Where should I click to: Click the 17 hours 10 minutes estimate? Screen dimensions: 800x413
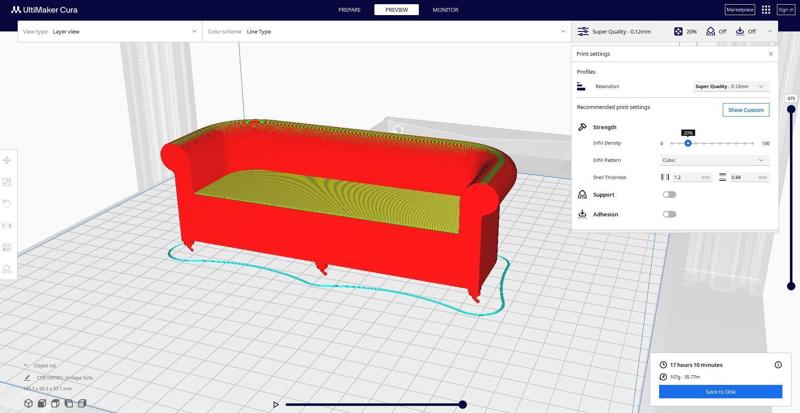[x=696, y=365]
